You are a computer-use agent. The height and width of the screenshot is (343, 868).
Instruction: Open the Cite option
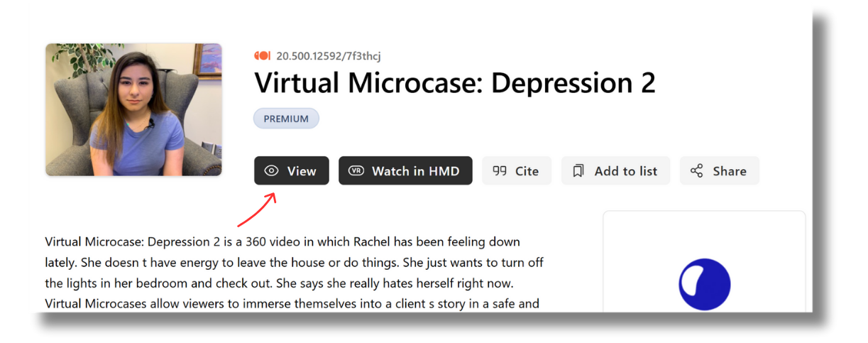point(517,171)
